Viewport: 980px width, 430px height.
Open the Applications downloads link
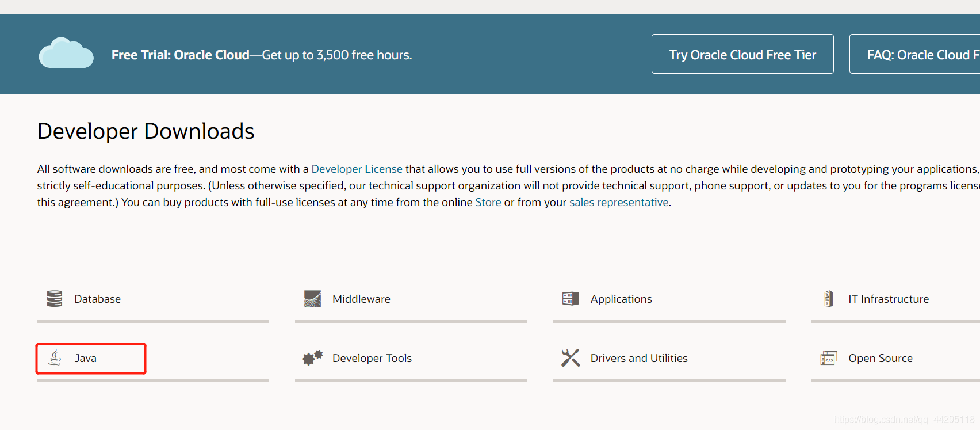pos(621,299)
